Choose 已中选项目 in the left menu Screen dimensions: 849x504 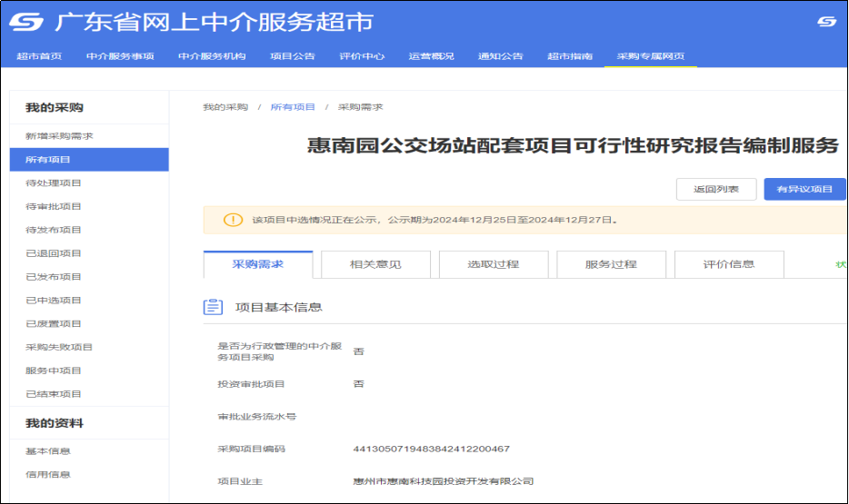[x=54, y=301]
